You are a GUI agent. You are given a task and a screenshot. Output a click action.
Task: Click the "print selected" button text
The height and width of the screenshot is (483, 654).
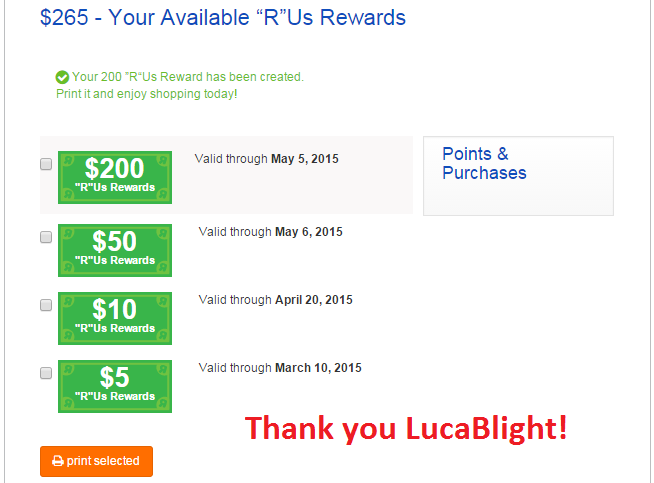[x=103, y=461]
